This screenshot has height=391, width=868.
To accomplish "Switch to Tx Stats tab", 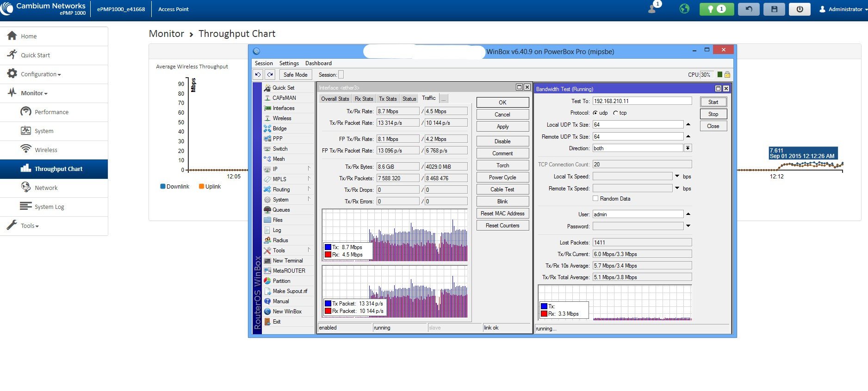I will coord(388,99).
